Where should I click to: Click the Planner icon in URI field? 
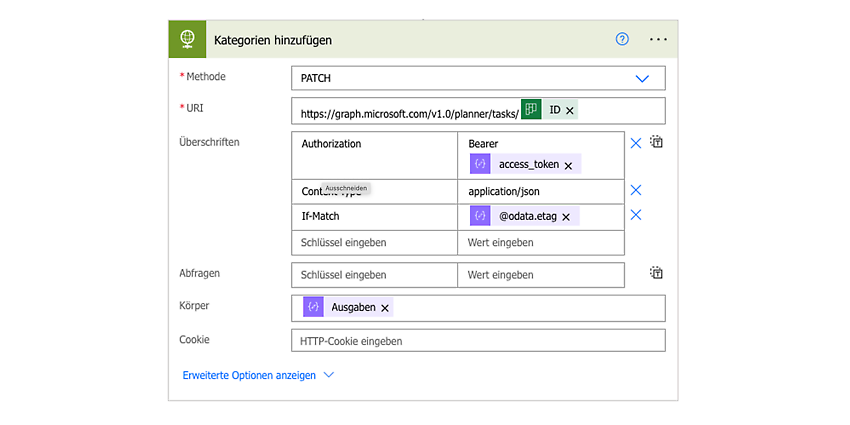[531, 108]
